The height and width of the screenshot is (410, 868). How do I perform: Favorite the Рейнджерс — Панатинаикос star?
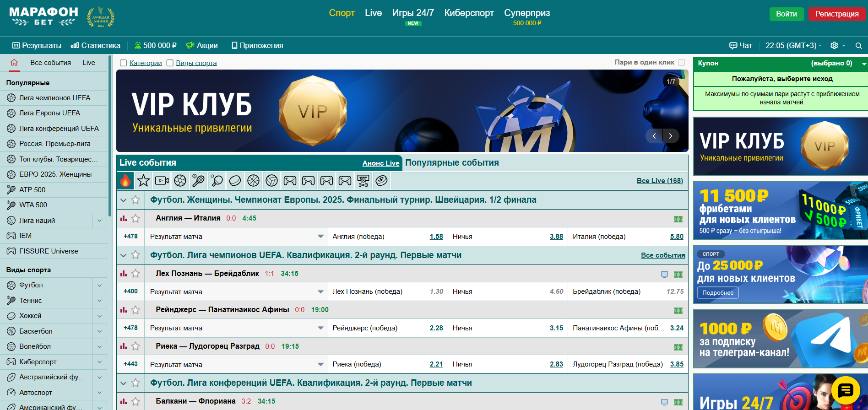click(136, 310)
